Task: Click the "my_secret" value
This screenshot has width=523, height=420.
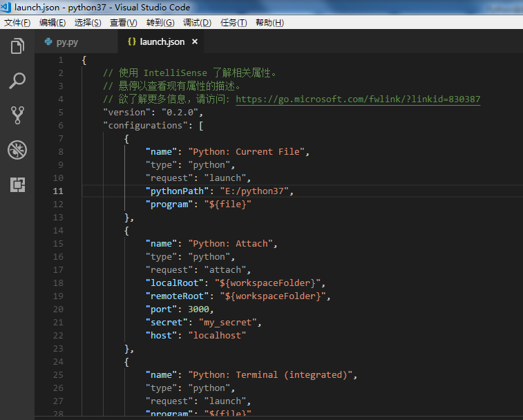Action: point(228,323)
